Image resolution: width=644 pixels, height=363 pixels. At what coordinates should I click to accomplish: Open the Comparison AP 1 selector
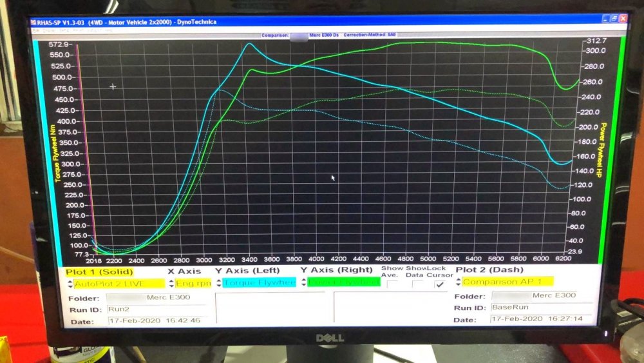507,282
